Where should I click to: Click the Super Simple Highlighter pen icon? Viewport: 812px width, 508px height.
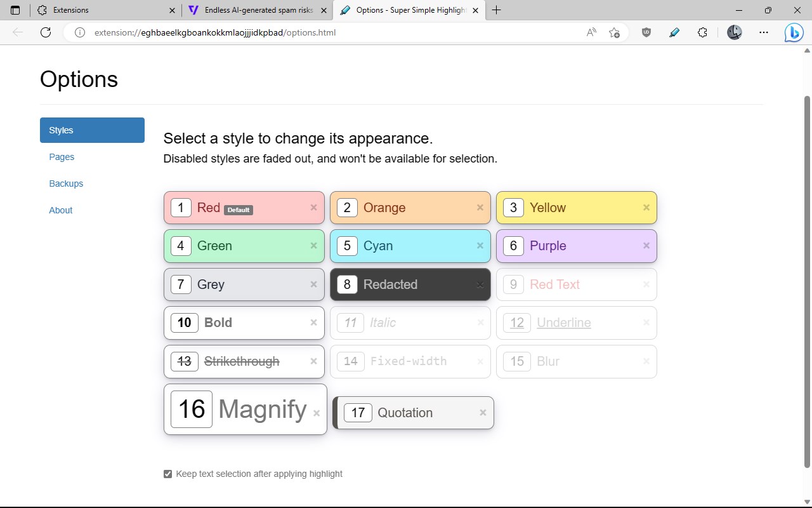[x=674, y=32]
